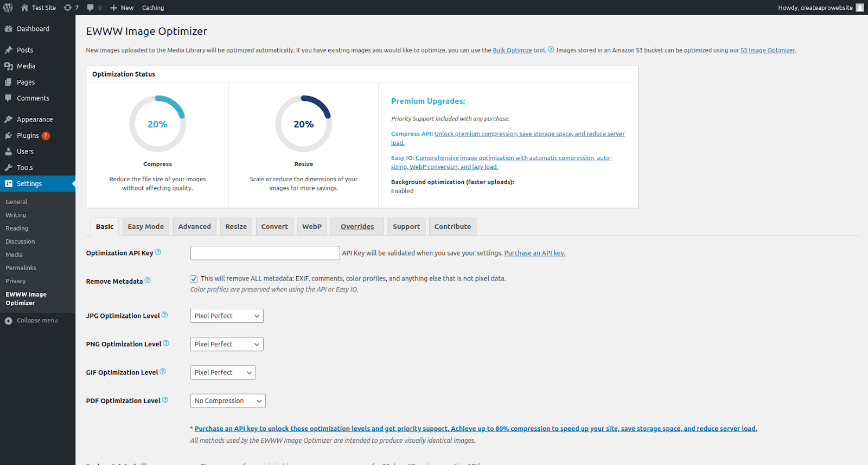Image resolution: width=868 pixels, height=465 pixels.
Task: Click the Plugins plug icon
Action: point(9,136)
